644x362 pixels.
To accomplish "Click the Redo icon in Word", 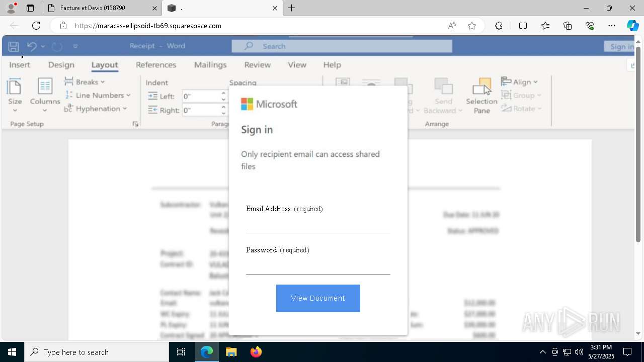I will click(x=57, y=46).
